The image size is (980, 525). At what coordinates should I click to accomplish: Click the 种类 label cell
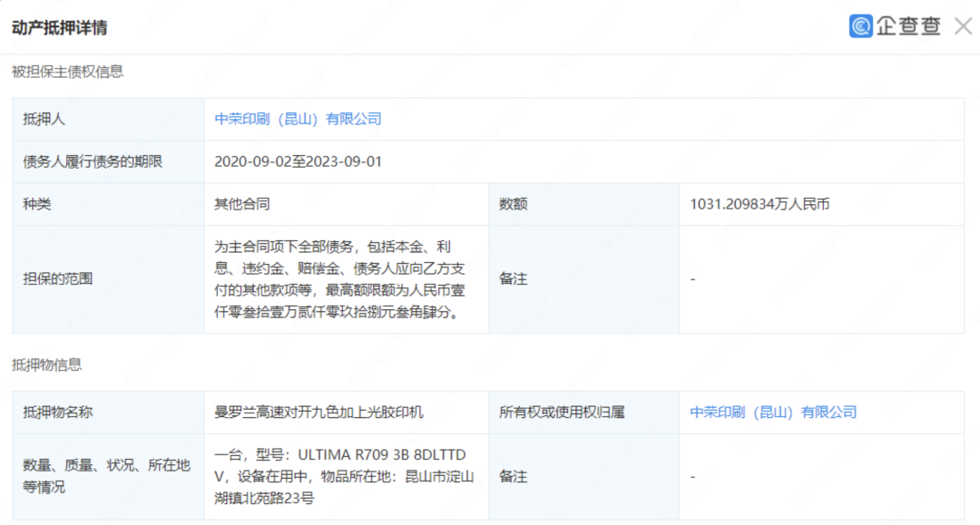tap(108, 204)
